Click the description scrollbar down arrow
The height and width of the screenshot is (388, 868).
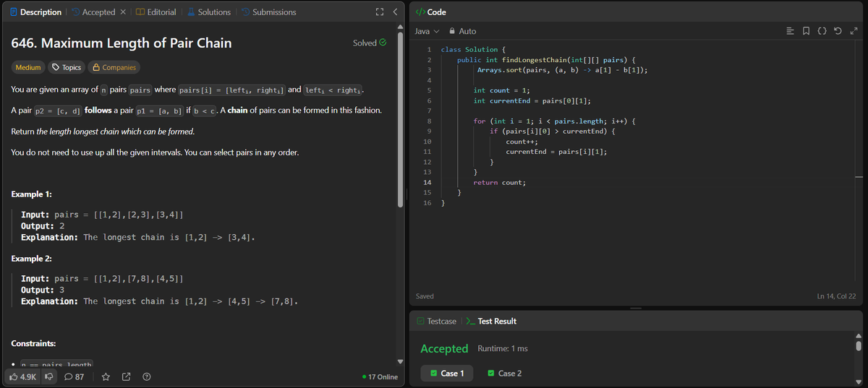401,361
